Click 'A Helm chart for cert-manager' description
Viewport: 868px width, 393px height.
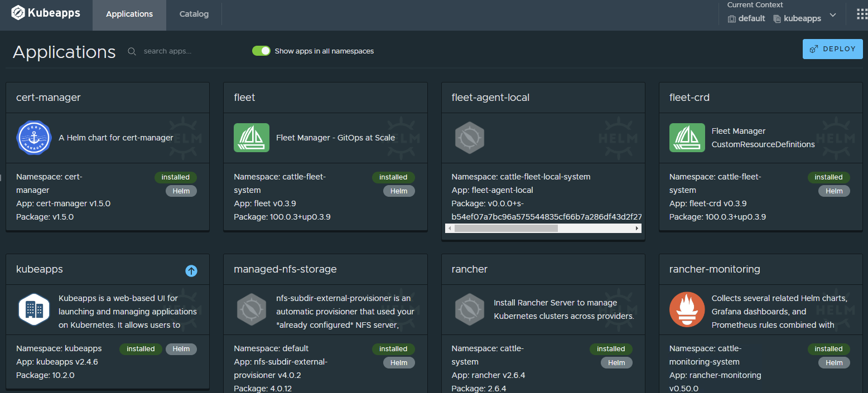click(116, 138)
